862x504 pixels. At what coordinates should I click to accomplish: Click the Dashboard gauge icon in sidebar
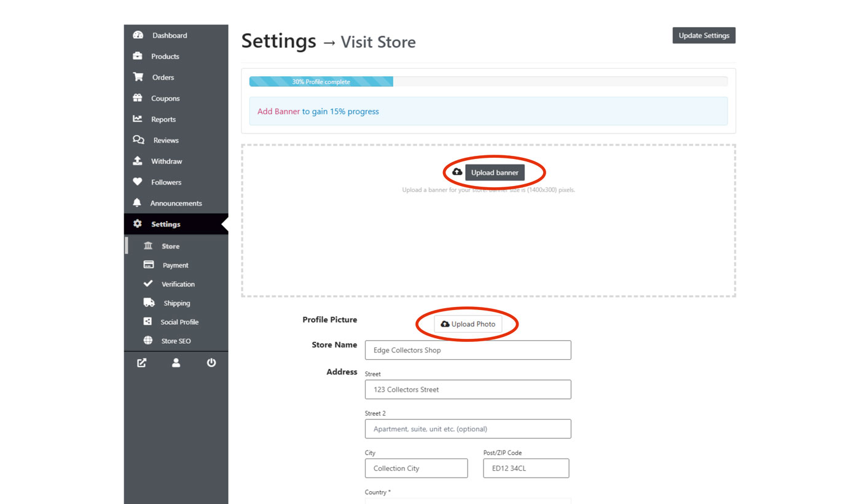click(138, 35)
